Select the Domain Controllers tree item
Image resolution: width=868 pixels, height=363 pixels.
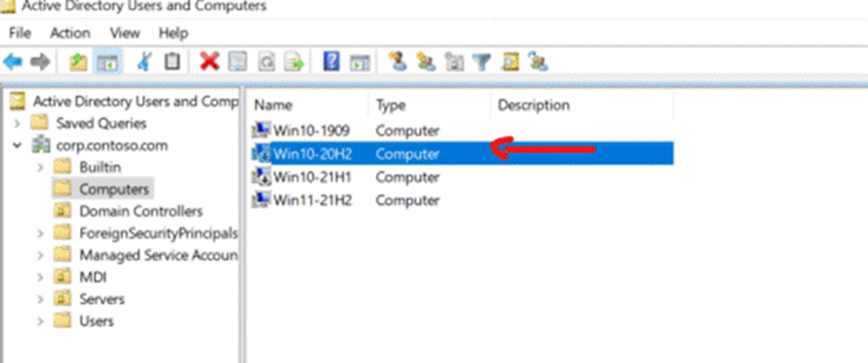[x=141, y=212]
